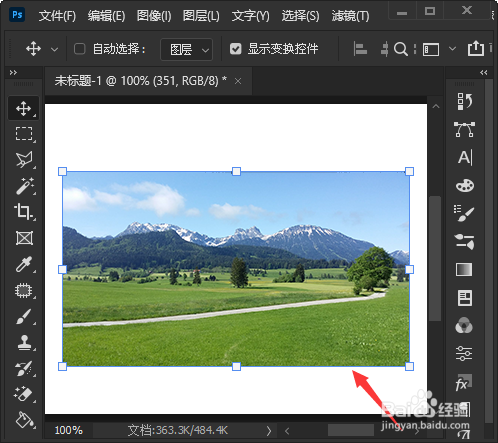
Task: Click the search magnifier icon
Action: click(401, 49)
